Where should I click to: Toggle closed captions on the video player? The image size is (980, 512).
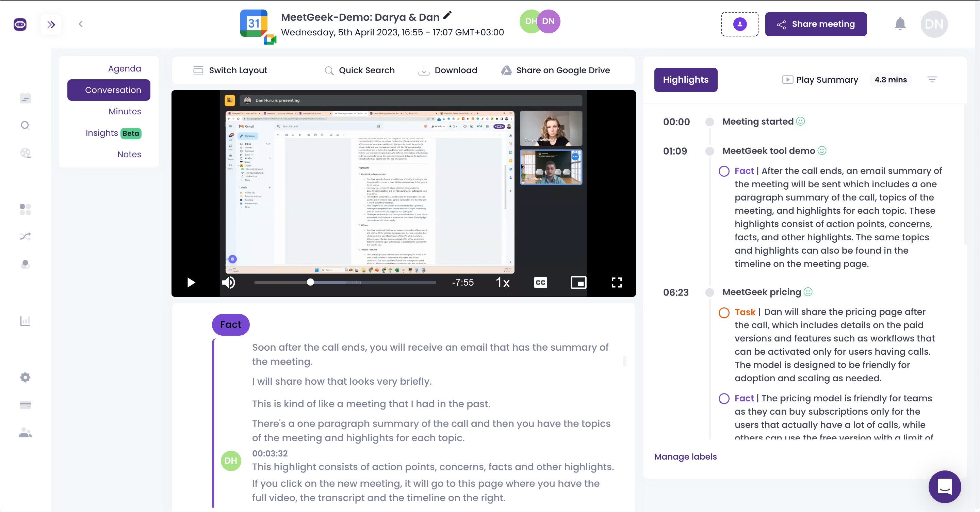pos(540,283)
